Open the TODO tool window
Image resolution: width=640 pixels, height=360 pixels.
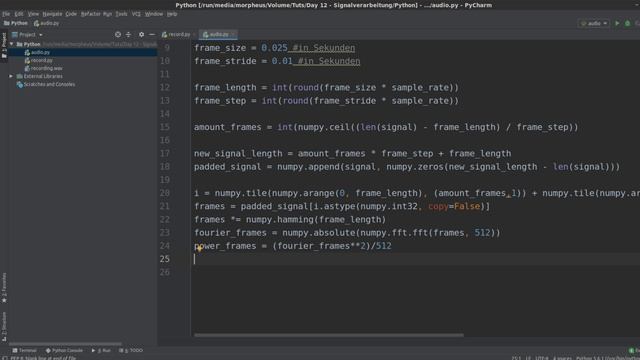[x=131, y=350]
